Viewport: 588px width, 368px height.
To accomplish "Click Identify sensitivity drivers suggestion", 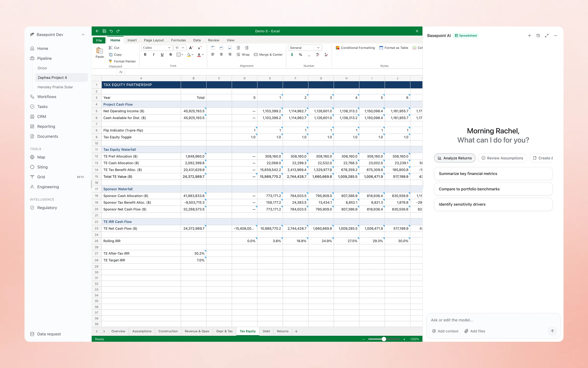I will 493,204.
